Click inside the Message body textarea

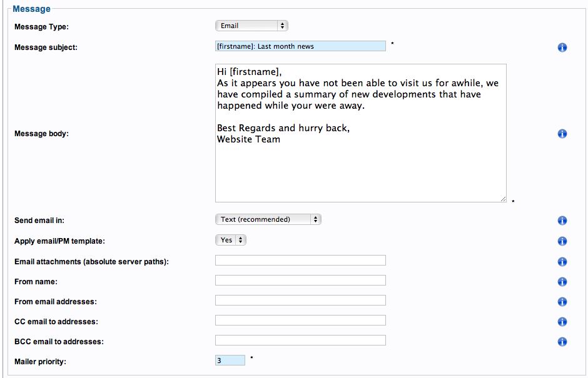(x=361, y=133)
